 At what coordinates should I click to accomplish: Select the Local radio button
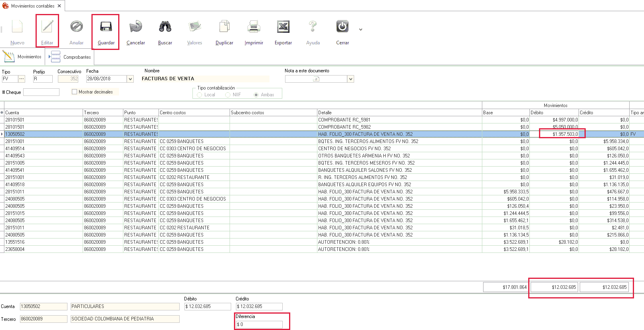[200, 95]
